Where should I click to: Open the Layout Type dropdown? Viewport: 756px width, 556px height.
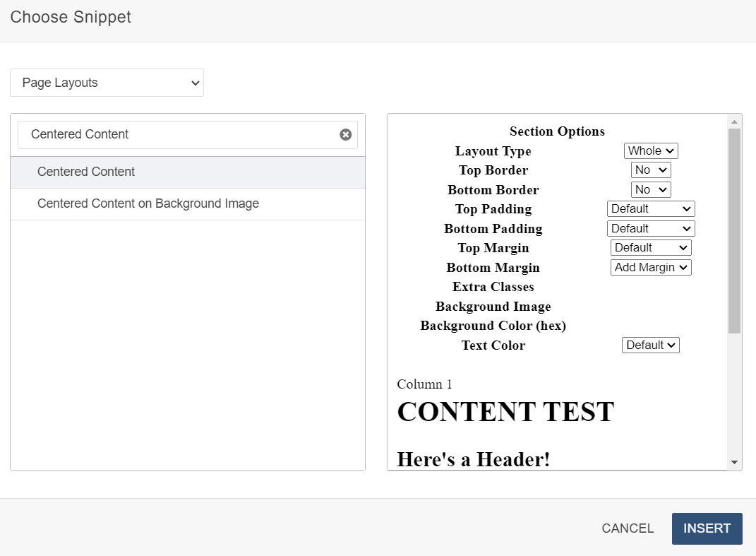[x=650, y=150]
